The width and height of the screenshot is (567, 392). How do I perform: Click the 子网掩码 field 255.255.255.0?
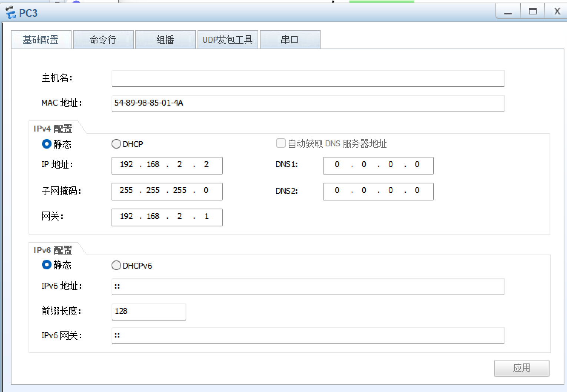pyautogui.click(x=167, y=191)
